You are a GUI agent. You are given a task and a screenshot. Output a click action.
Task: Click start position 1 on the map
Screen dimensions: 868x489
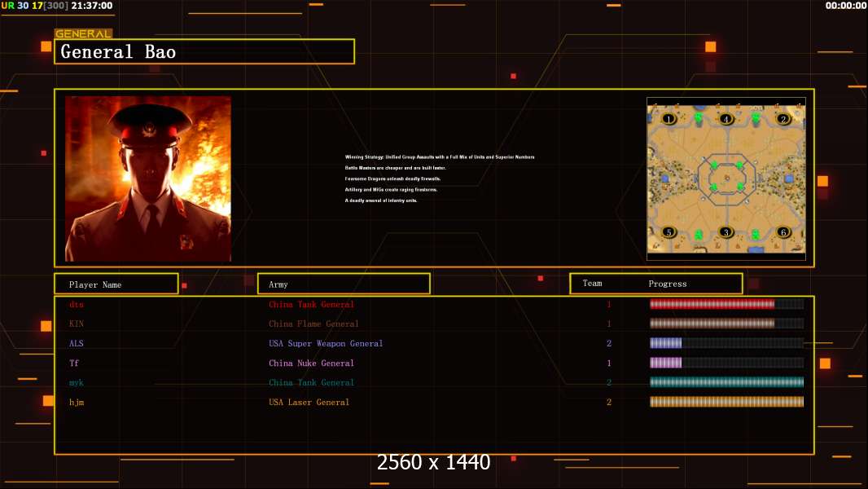click(x=669, y=119)
